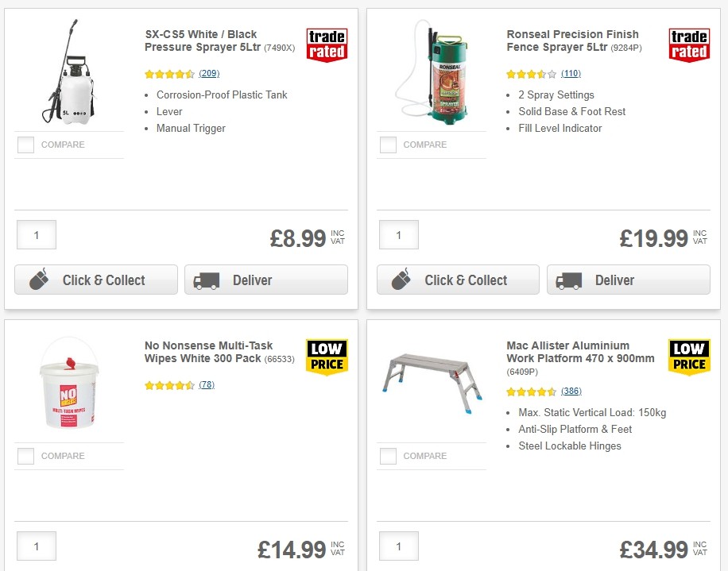Check the Compare box for Ronseal fence sprayer
Viewport: 728px width, 571px height.
[x=387, y=145]
